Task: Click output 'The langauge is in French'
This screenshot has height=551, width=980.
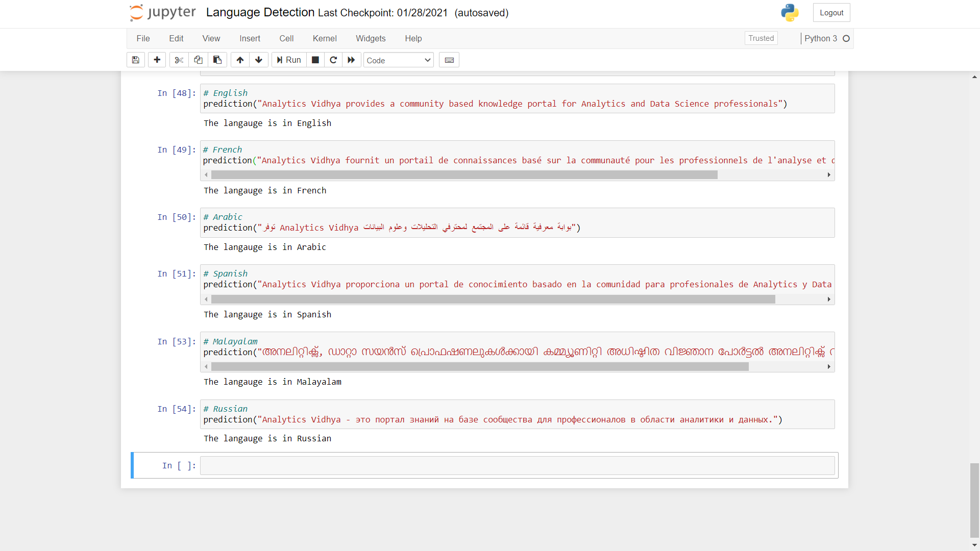Action: (x=265, y=191)
